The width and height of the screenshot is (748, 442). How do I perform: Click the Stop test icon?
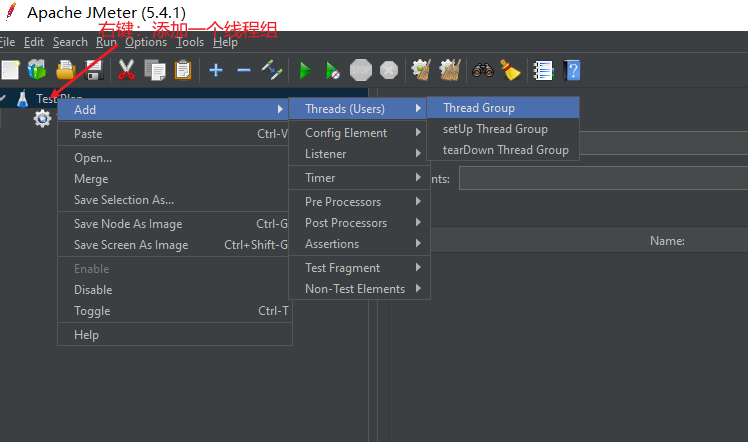pos(361,70)
